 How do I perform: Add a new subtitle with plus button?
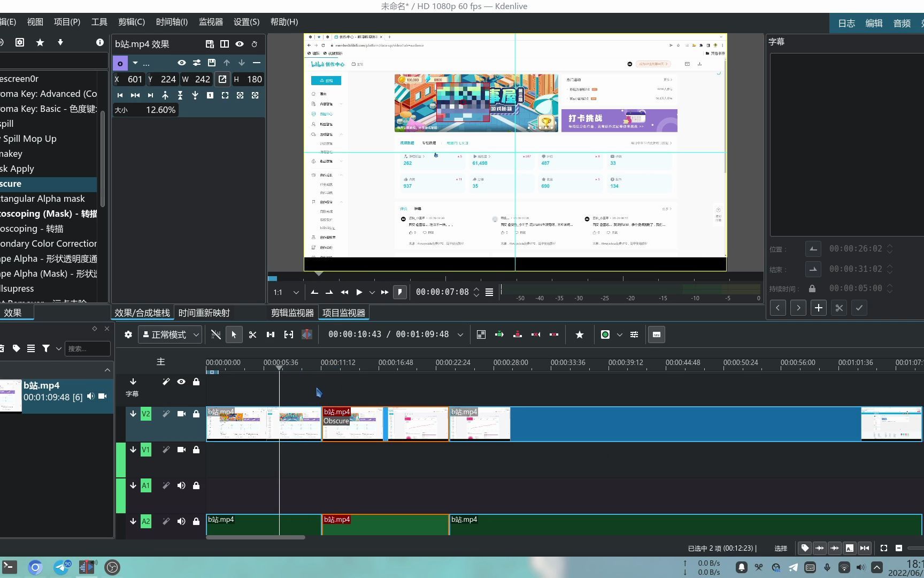coord(818,308)
